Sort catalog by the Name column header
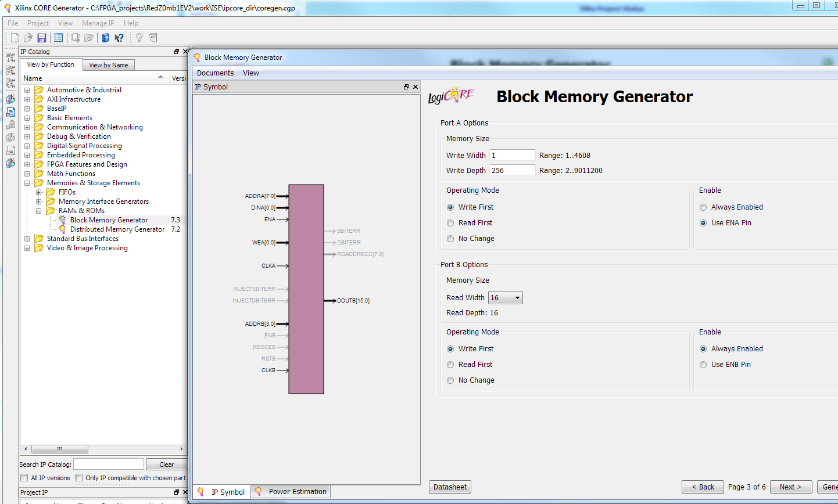838x504 pixels. pyautogui.click(x=33, y=78)
